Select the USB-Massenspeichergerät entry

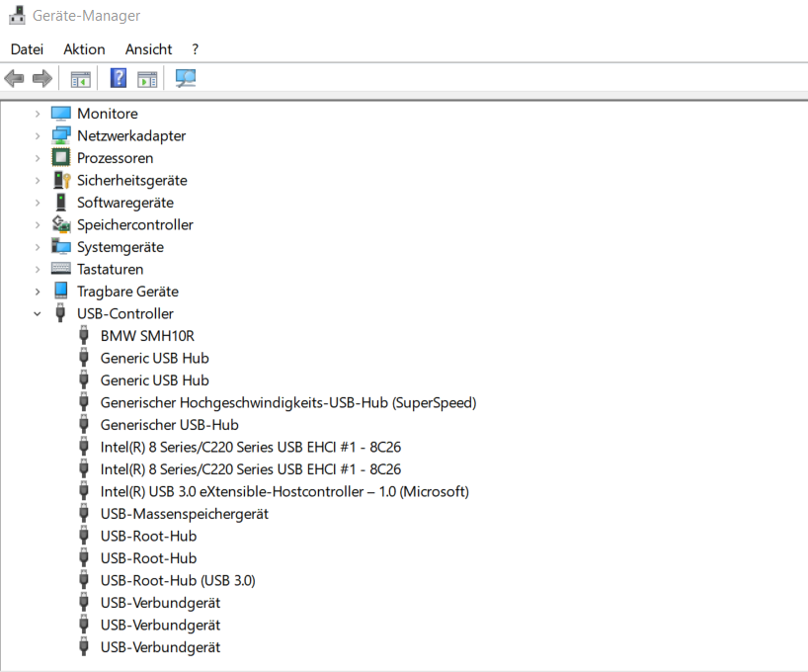[x=184, y=514]
